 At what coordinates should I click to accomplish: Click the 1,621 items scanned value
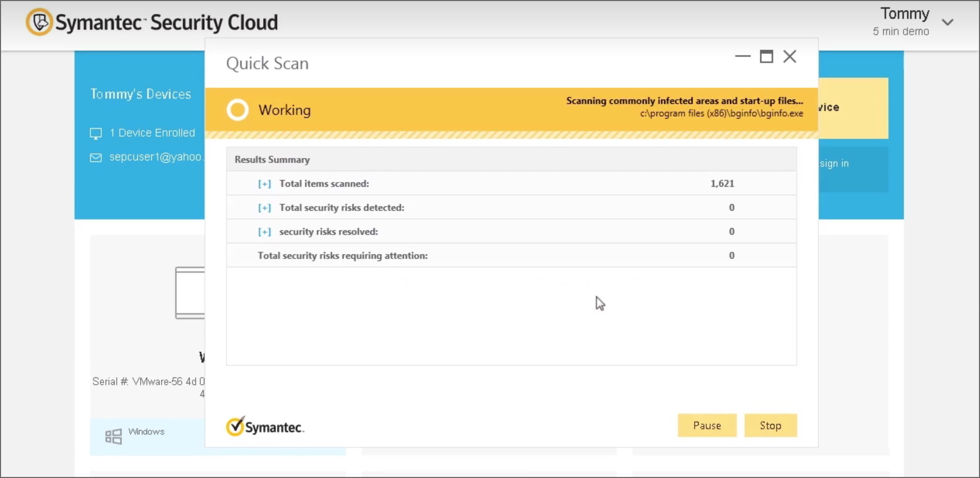(722, 184)
